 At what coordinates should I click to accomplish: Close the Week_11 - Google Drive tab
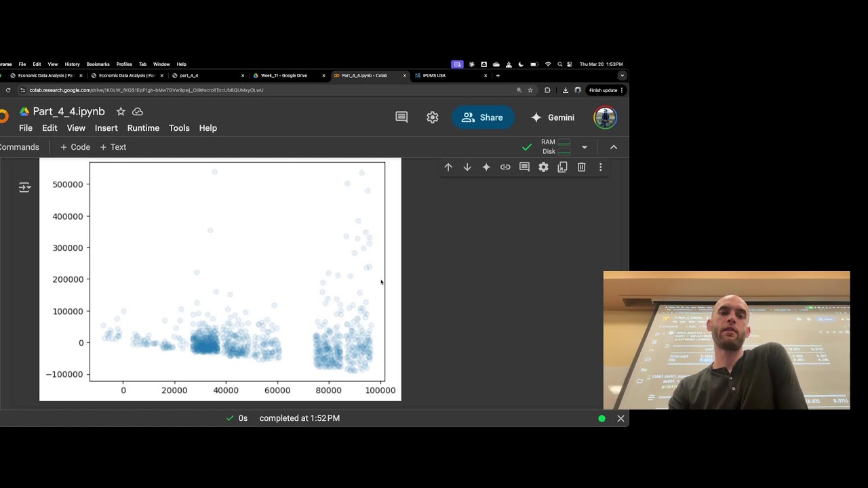point(323,76)
